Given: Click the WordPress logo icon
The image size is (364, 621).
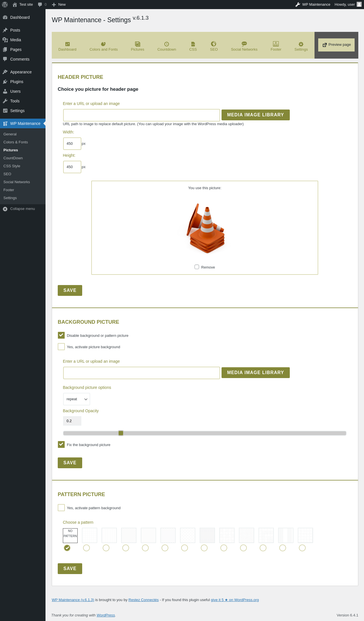Looking at the screenshot, I should 5,5.
